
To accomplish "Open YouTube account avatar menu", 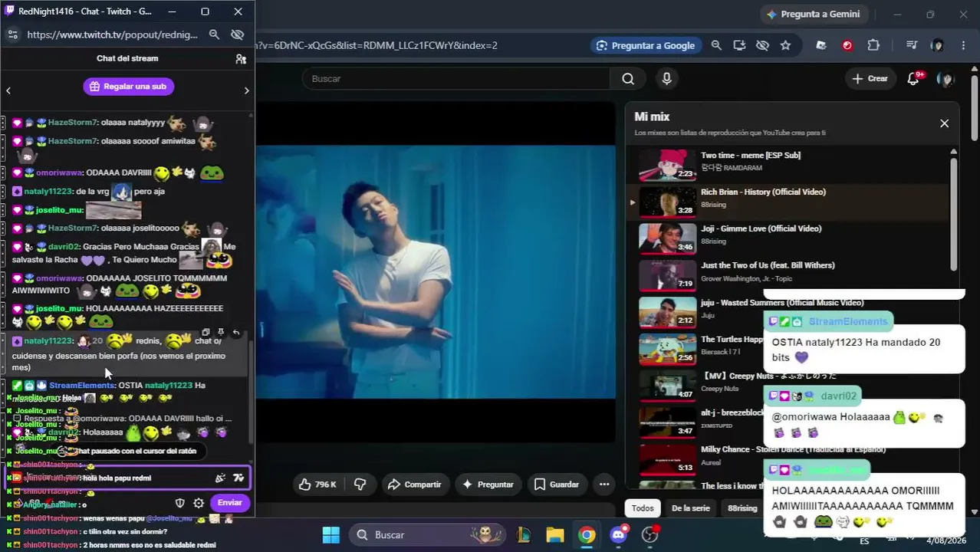I will (x=945, y=78).
